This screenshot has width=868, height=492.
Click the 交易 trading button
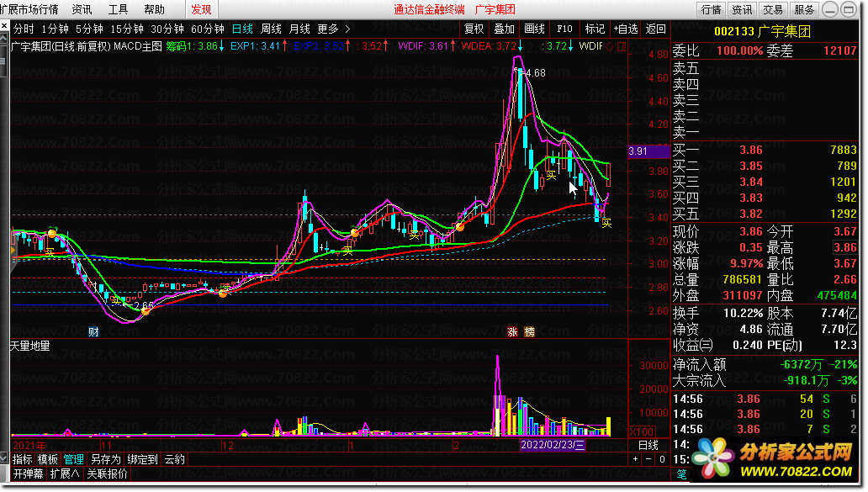pos(773,9)
